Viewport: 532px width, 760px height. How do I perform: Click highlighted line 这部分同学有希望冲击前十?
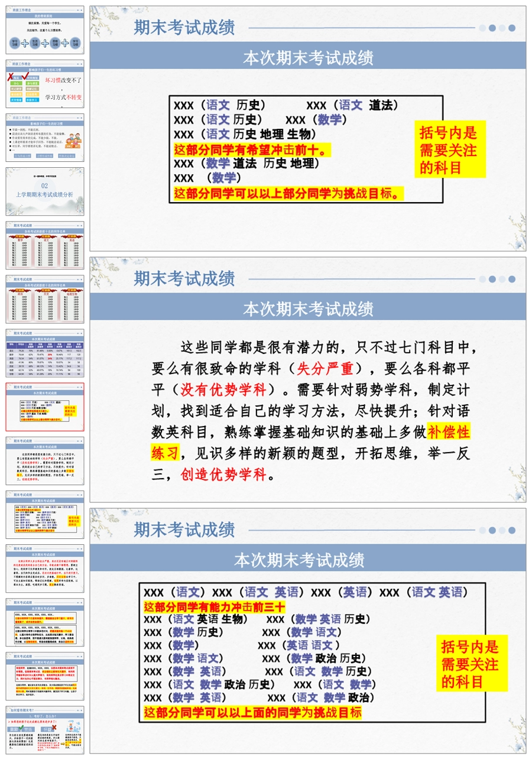pyautogui.click(x=252, y=150)
